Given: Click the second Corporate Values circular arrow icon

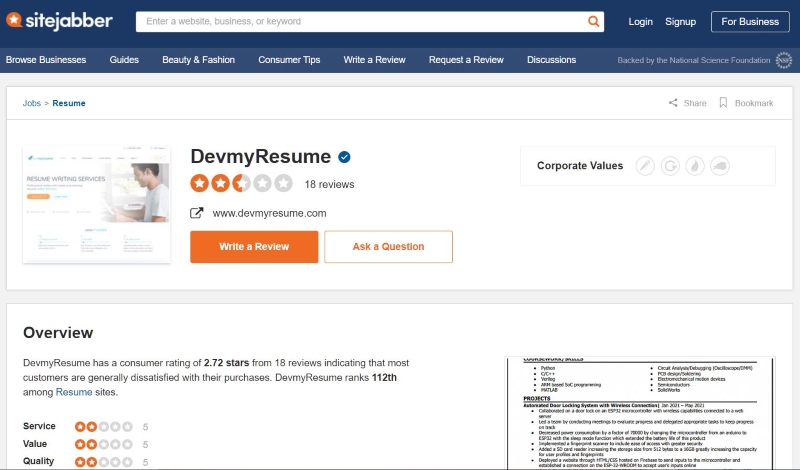Looking at the screenshot, I should [670, 166].
